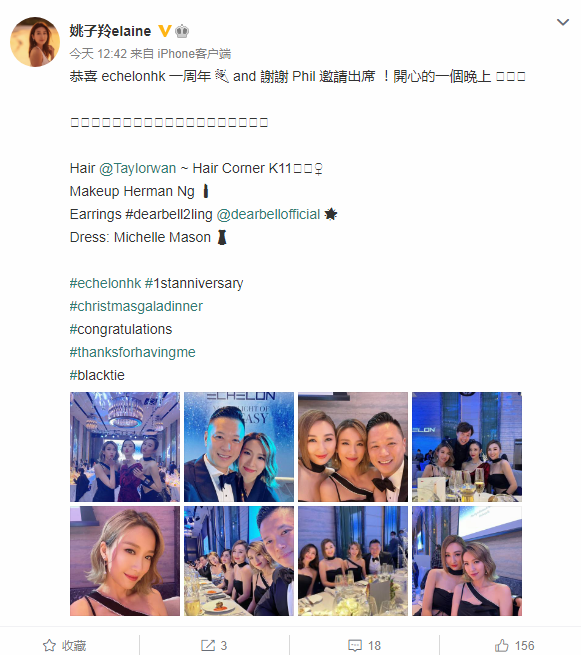The image size is (581, 655).
Task: Click the star favorite icon
Action: (49, 645)
